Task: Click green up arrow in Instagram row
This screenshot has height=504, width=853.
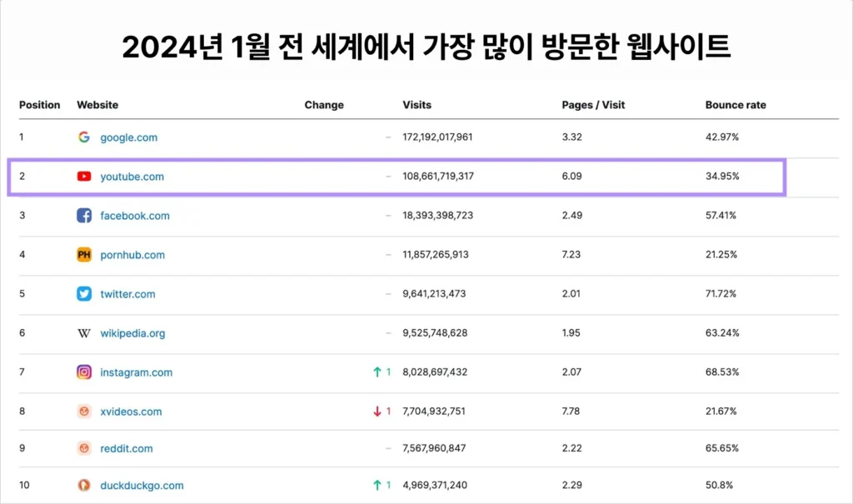Action: click(x=377, y=372)
